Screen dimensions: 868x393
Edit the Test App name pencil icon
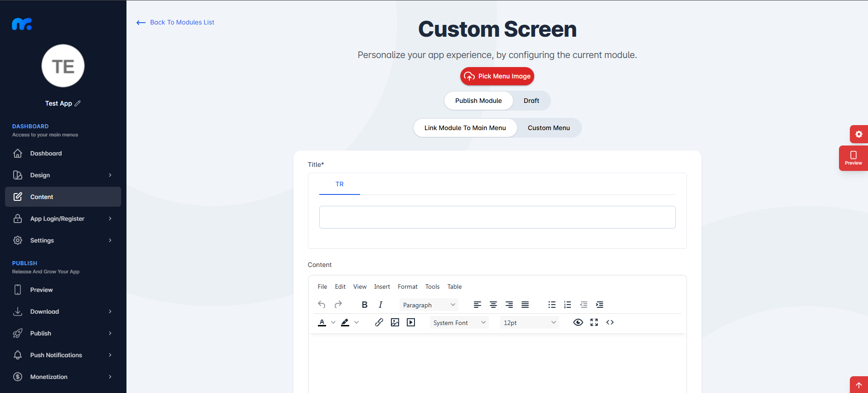coord(78,103)
